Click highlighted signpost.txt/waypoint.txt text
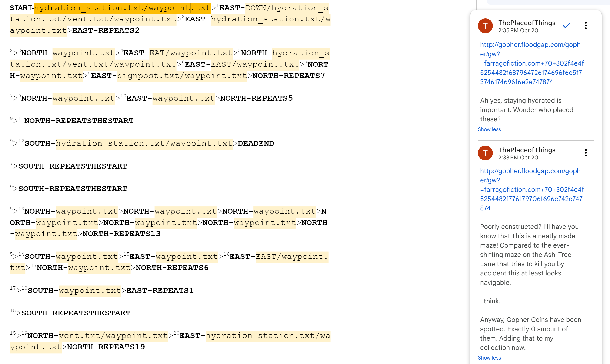 coord(182,76)
